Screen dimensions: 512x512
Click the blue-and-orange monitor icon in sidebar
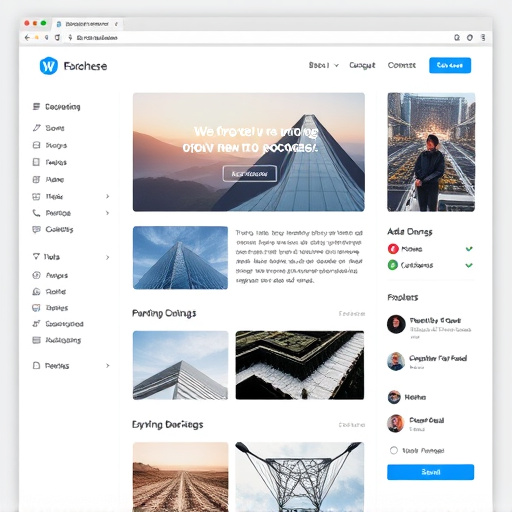tap(36, 308)
